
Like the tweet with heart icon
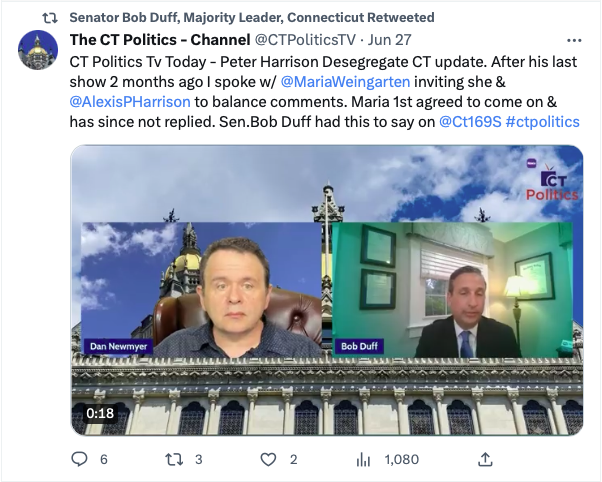point(268,459)
